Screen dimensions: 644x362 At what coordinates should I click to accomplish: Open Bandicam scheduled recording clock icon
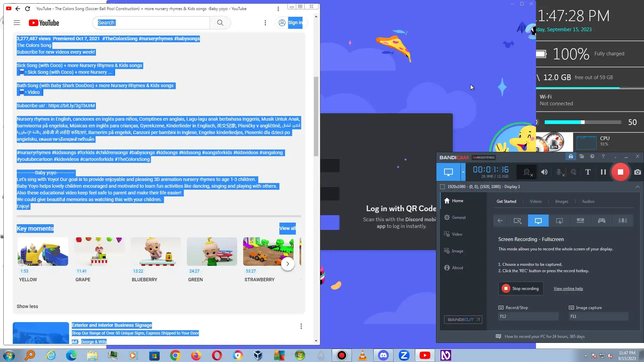point(592,157)
